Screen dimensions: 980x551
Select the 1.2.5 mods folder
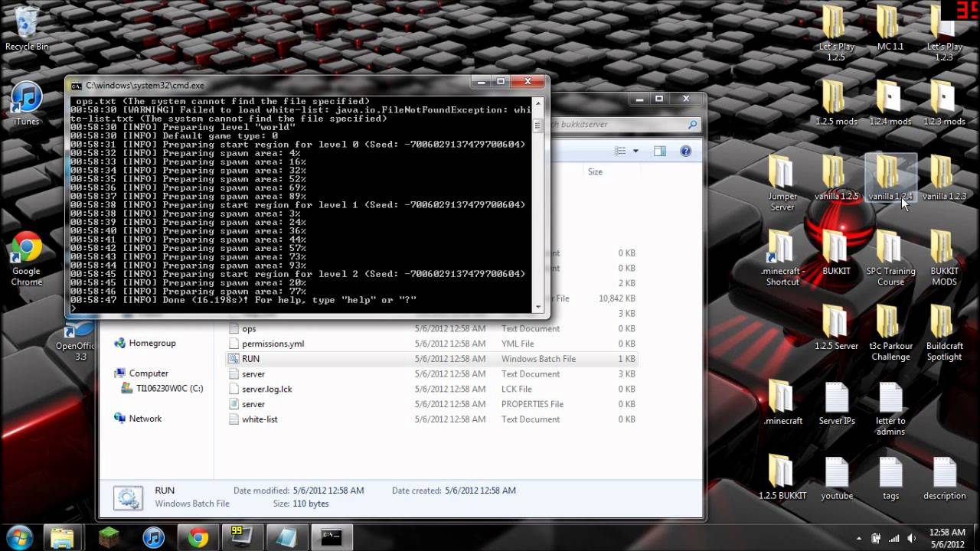836,103
